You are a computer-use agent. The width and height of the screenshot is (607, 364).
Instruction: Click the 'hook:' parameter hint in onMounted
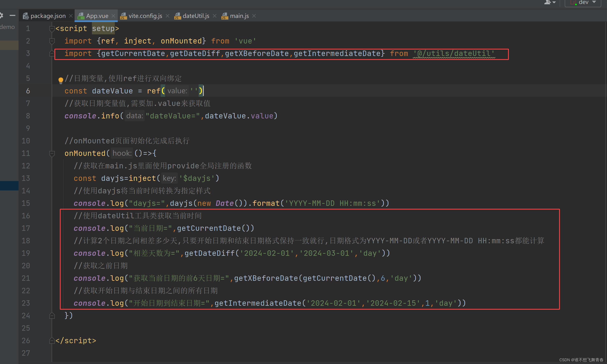tap(122, 153)
